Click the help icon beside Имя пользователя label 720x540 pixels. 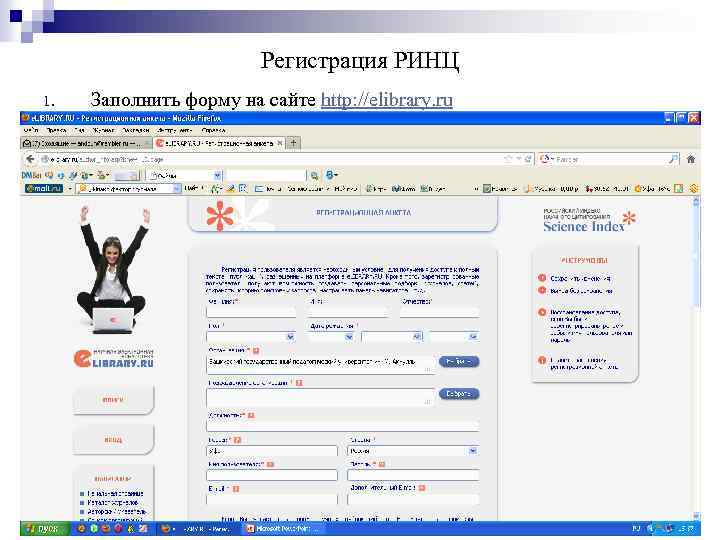(x=270, y=464)
